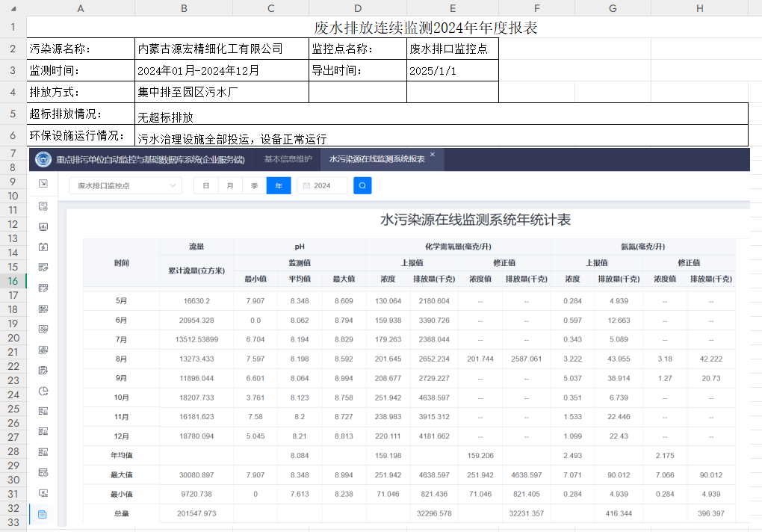The height and width of the screenshot is (532, 762).
Task: Click the clock-document icon near sidebar bottom
Action: click(x=43, y=474)
